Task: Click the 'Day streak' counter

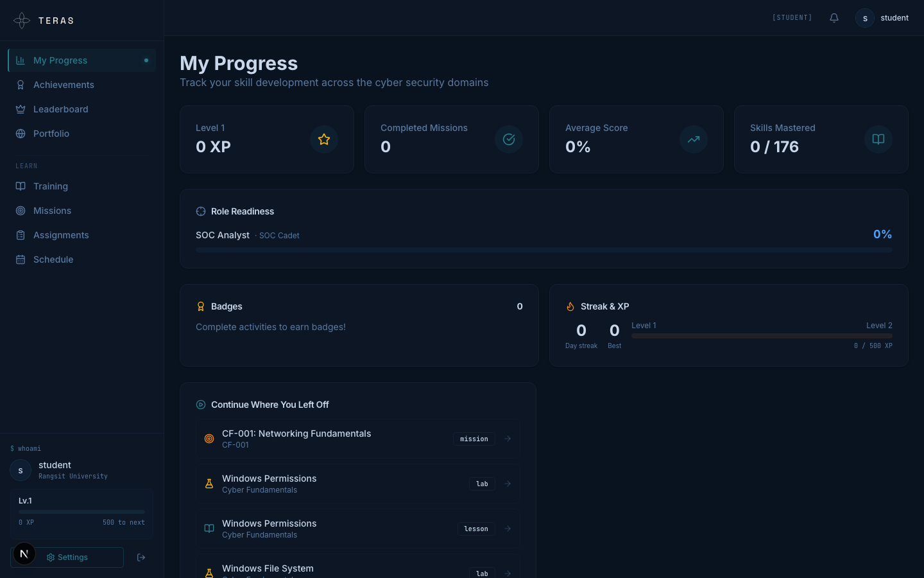Action: point(581,336)
